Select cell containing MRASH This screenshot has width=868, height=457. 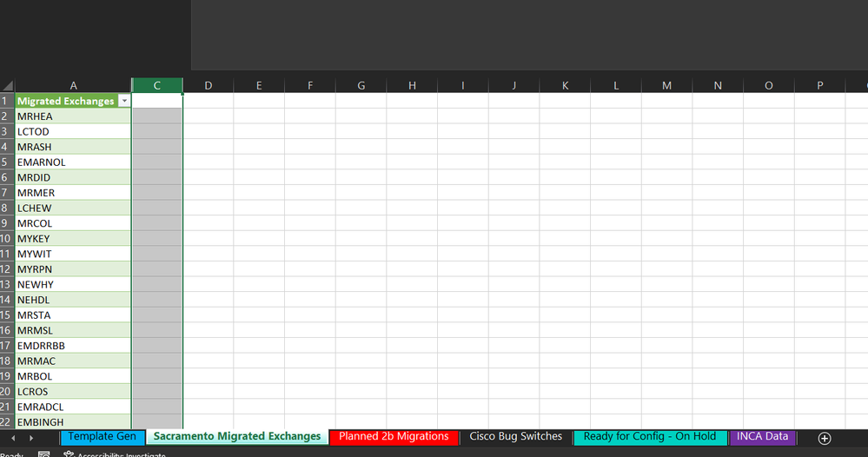(73, 147)
